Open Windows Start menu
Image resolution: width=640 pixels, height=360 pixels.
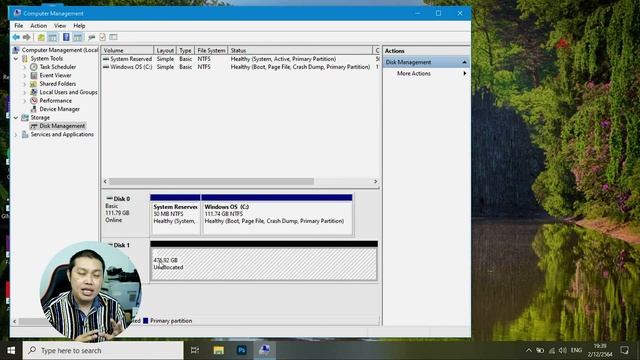point(11,350)
